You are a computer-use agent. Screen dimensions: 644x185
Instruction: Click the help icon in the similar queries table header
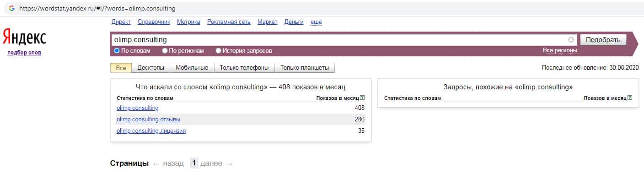click(630, 98)
